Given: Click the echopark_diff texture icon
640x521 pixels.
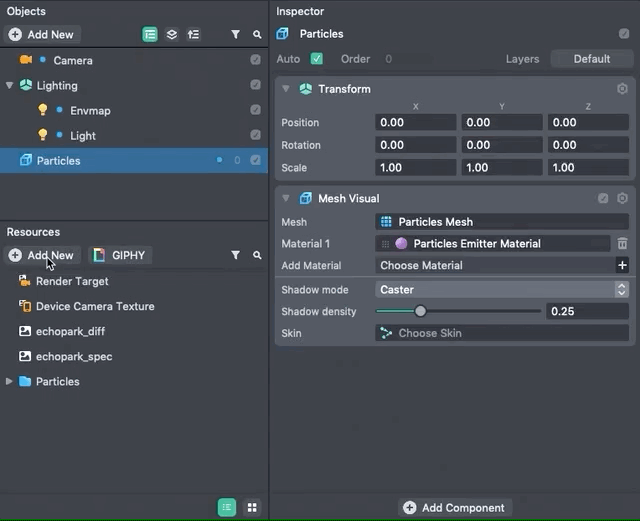Looking at the screenshot, I should coord(25,331).
